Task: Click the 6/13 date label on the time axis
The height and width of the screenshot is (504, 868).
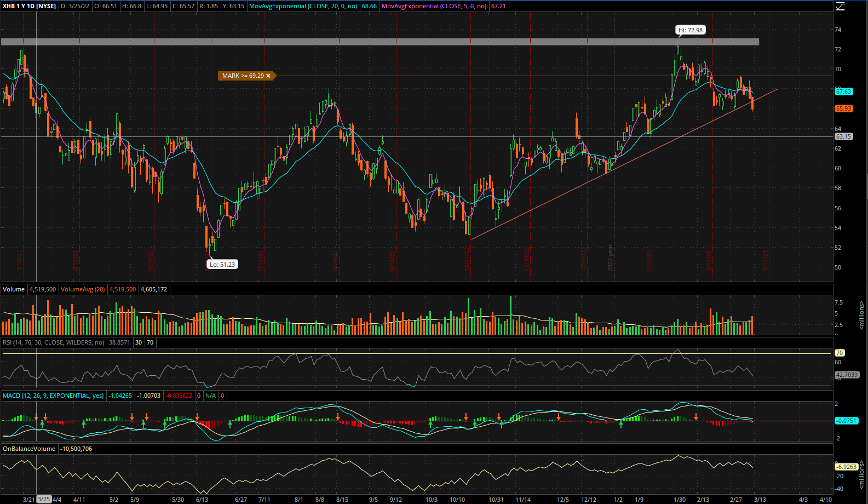Action: pos(202,500)
